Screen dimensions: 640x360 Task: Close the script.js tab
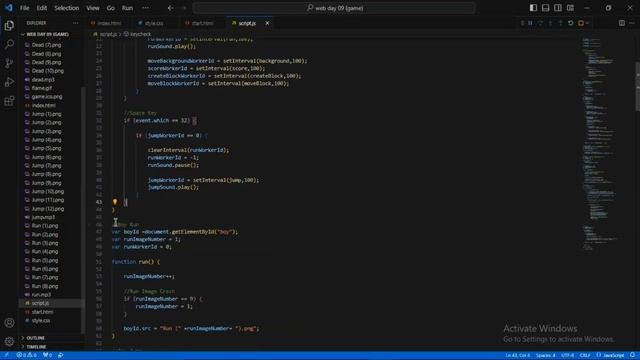pyautogui.click(x=267, y=23)
